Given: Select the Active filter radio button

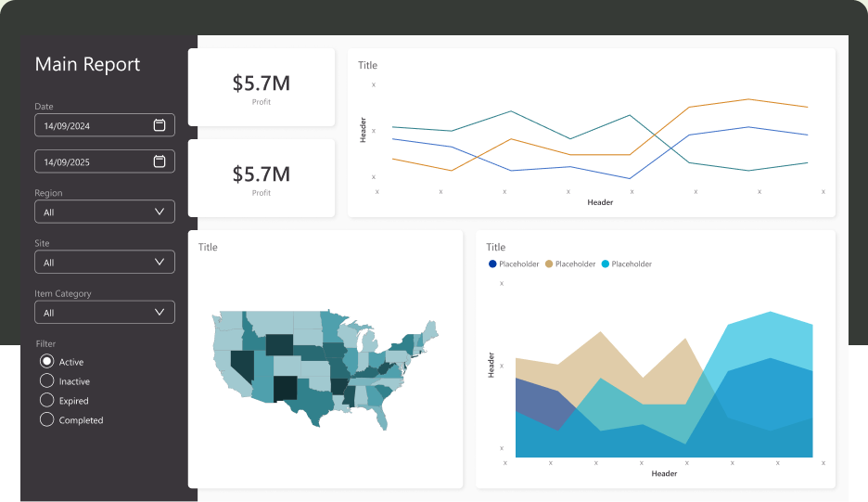Looking at the screenshot, I should pos(47,361).
